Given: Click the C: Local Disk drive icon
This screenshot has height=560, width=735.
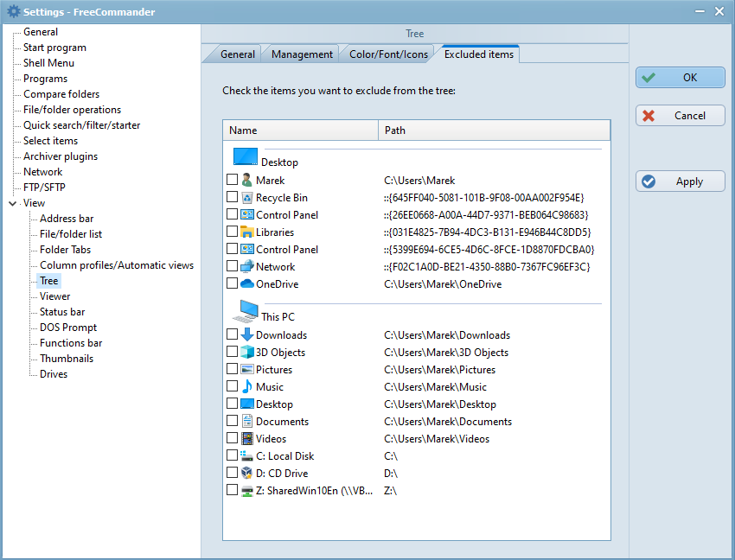Looking at the screenshot, I should coord(247,455).
